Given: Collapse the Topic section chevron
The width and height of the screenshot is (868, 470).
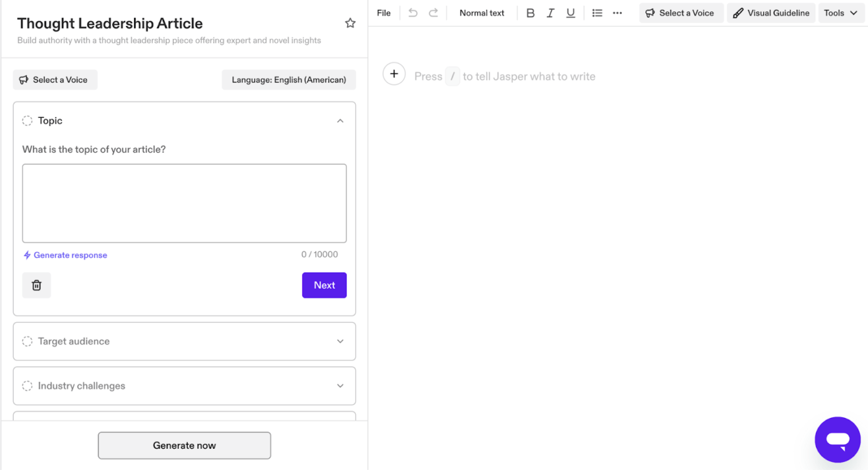Looking at the screenshot, I should pos(340,121).
